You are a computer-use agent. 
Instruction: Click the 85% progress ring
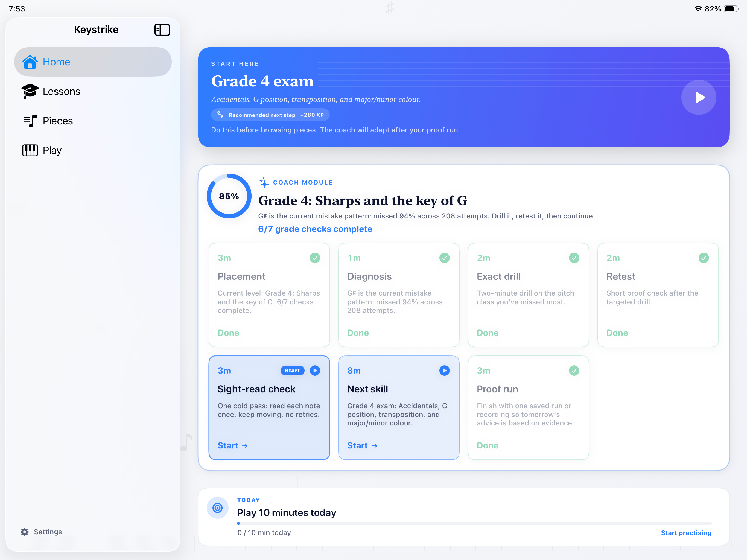pos(229,196)
